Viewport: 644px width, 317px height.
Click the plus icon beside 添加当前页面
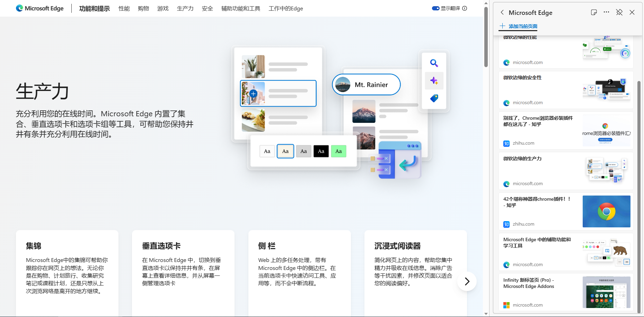502,26
